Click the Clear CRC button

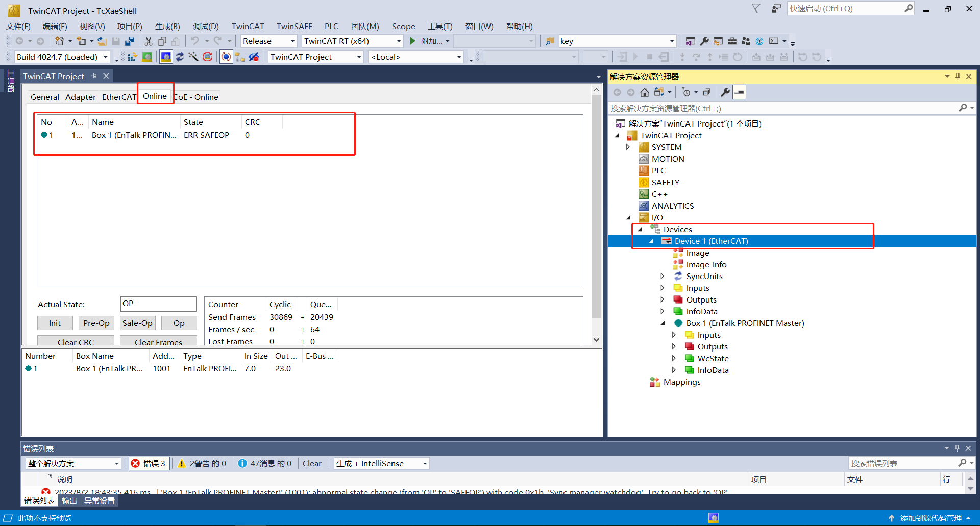tap(76, 341)
